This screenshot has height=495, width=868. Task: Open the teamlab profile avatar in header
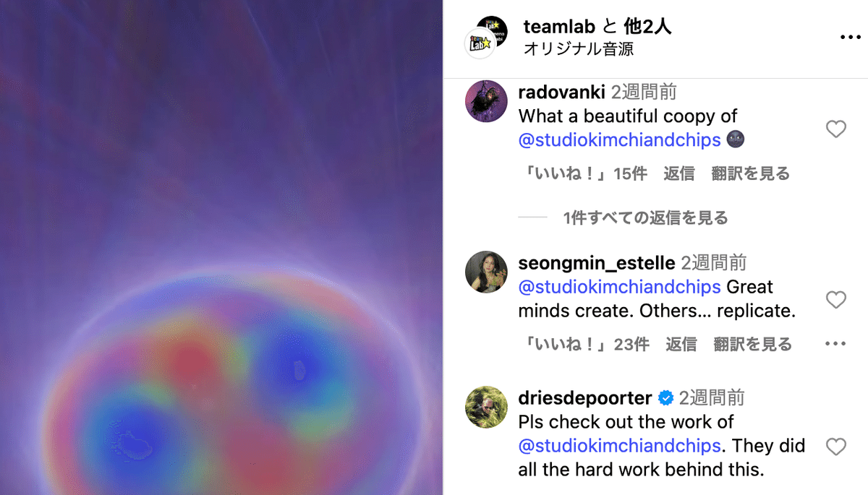pyautogui.click(x=482, y=36)
